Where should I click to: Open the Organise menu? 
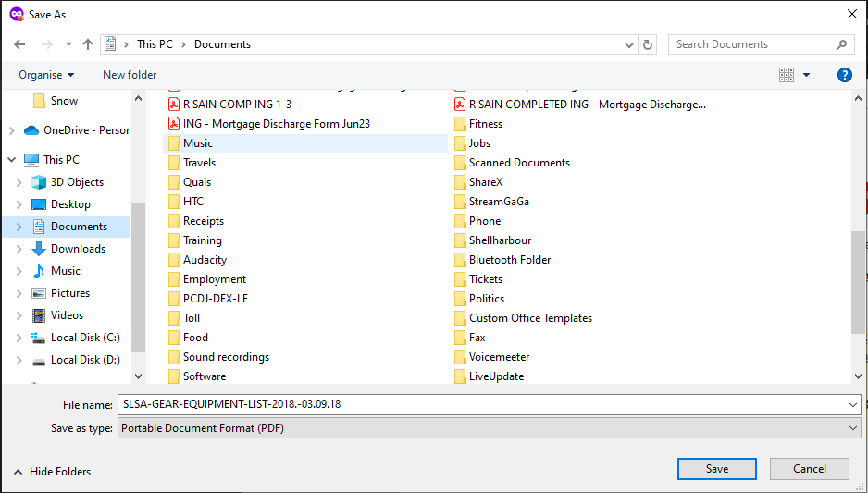tap(46, 75)
